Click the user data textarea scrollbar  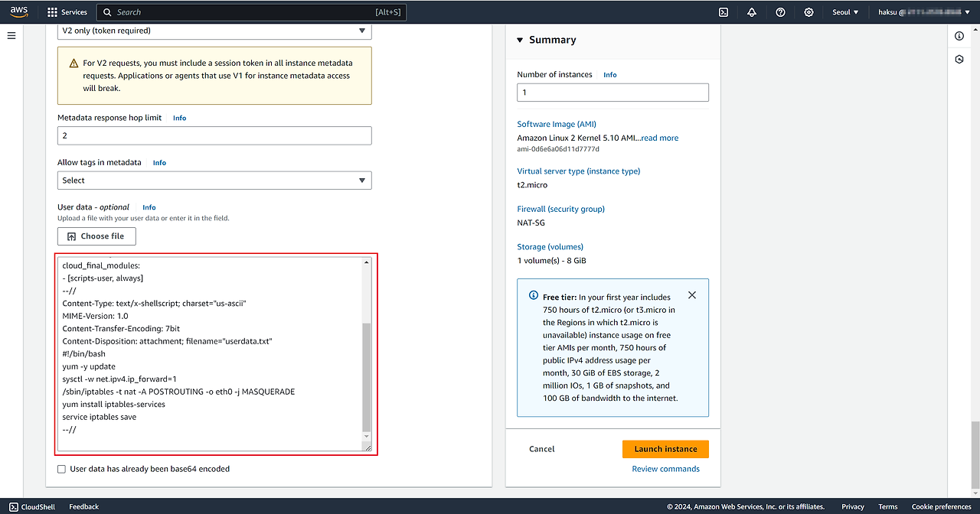click(366, 377)
